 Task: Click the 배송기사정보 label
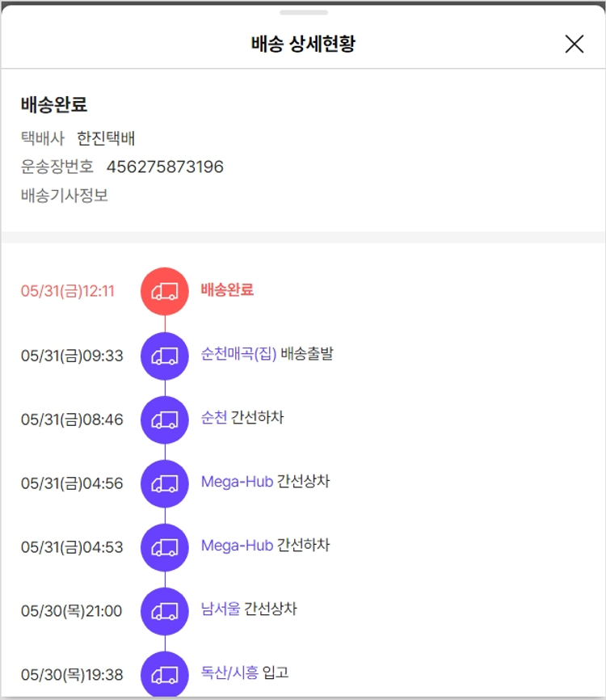coord(65,196)
